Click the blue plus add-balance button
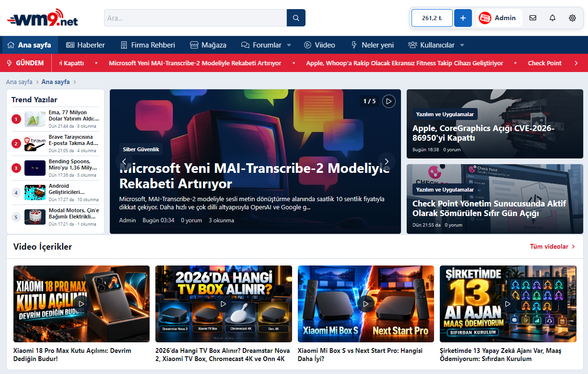588x374 pixels. pyautogui.click(x=463, y=18)
